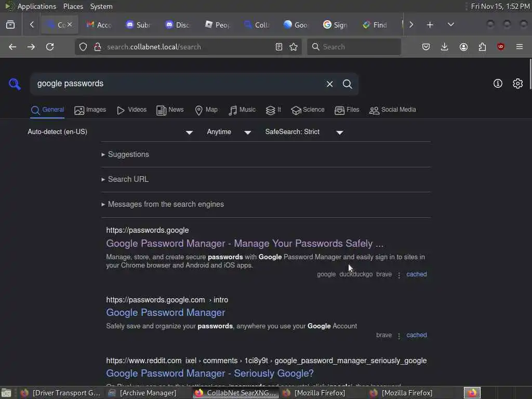532x399 pixels.
Task: Open the extensions puzzle icon
Action: [482, 47]
